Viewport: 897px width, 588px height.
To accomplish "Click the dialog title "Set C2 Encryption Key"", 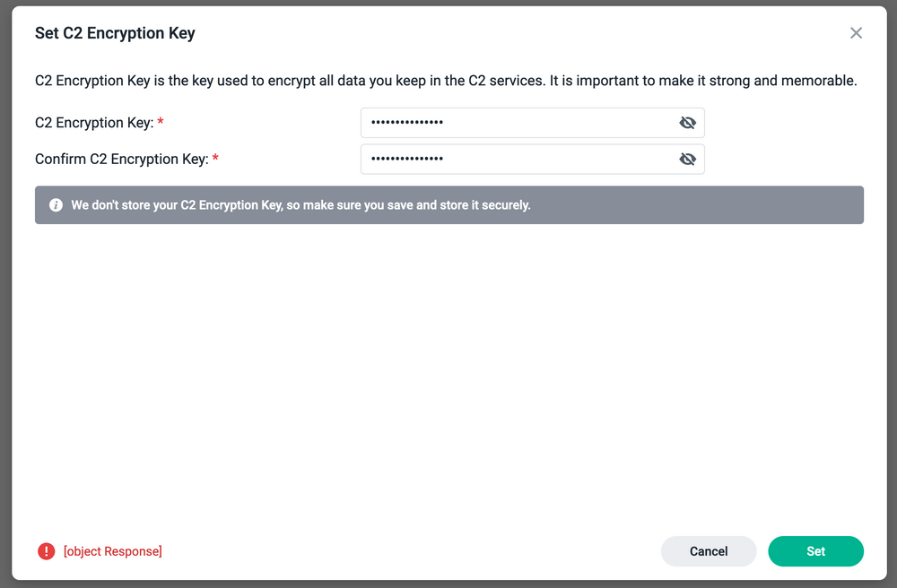I will tap(115, 33).
